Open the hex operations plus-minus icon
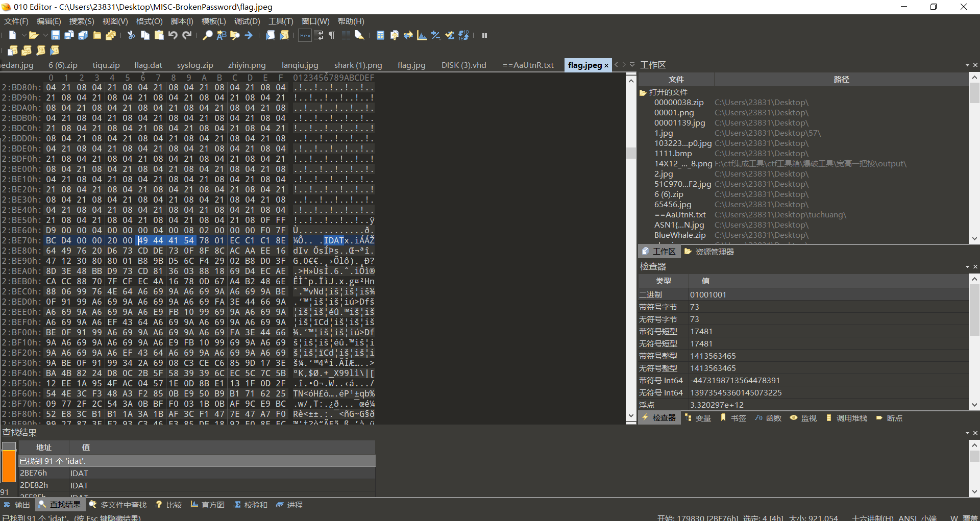The image size is (980, 521). pos(436,35)
